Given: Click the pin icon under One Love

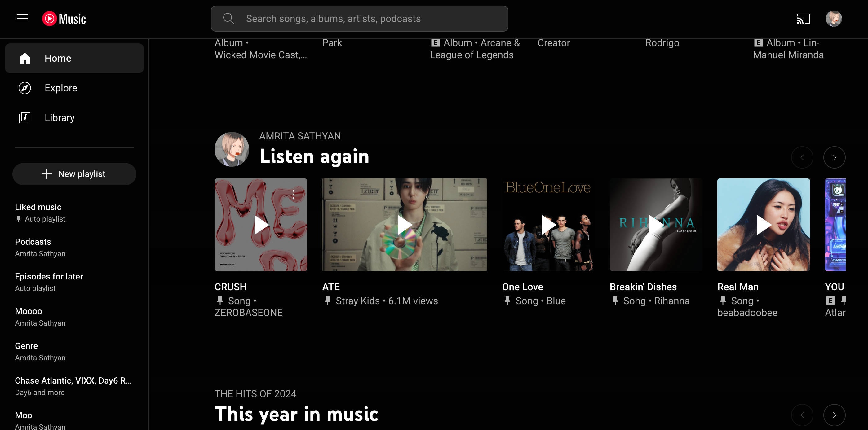Looking at the screenshot, I should point(507,301).
